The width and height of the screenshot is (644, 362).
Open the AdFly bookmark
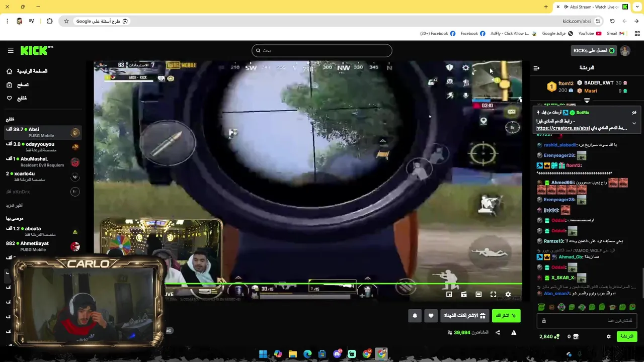click(x=513, y=34)
